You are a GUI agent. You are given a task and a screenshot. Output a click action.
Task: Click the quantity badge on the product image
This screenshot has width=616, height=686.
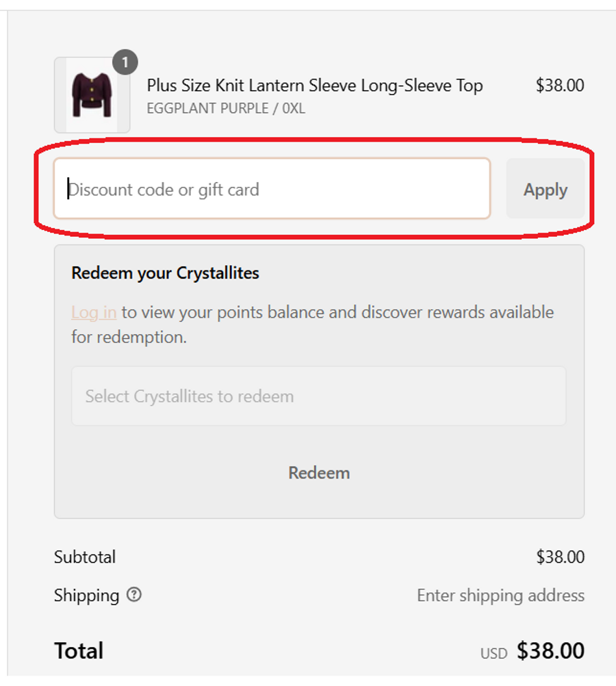coord(125,64)
